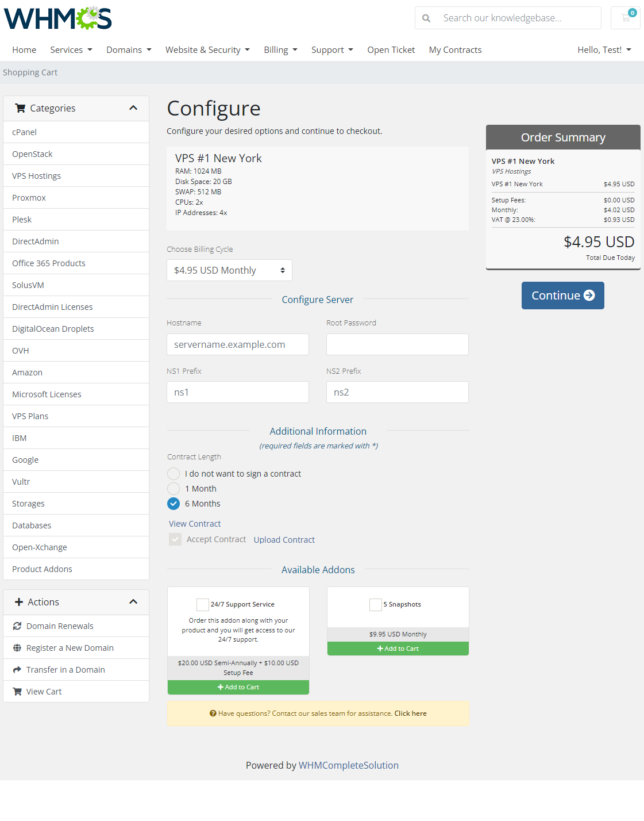Open the View Contract link
Image resolution: width=644 pixels, height=821 pixels.
pos(195,524)
